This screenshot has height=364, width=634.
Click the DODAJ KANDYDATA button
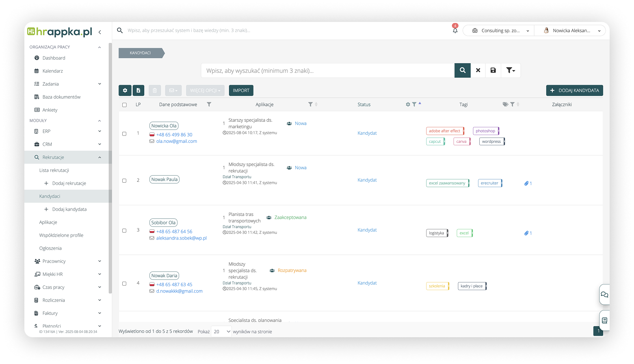pos(574,90)
